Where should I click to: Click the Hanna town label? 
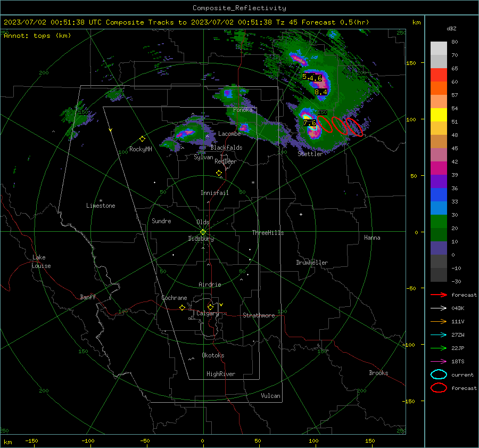coord(372,238)
